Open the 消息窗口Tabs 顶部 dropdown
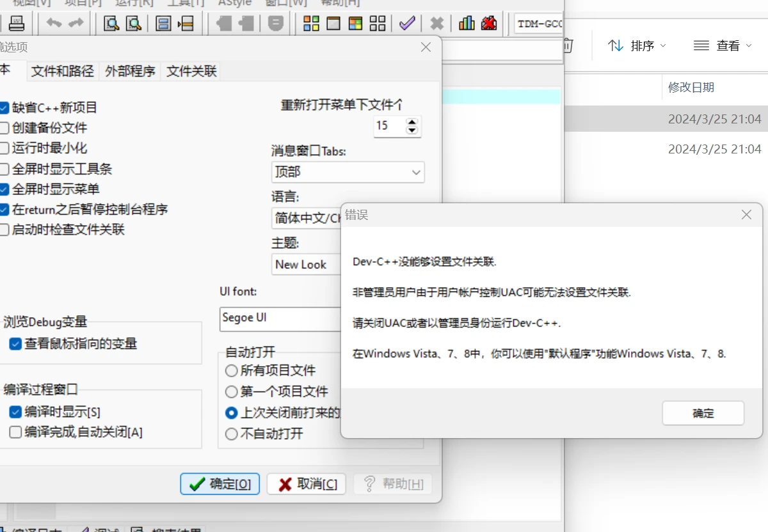This screenshot has height=532, width=768. pyautogui.click(x=348, y=172)
